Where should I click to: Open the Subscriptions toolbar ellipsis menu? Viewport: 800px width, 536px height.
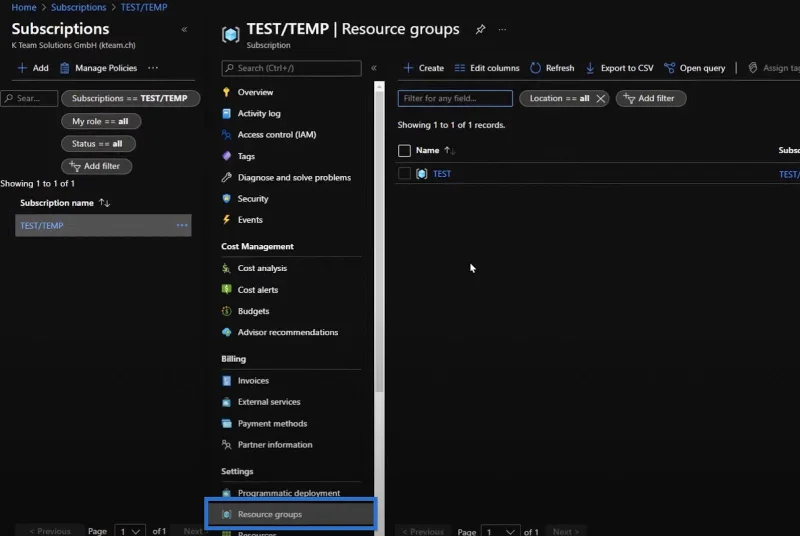153,68
